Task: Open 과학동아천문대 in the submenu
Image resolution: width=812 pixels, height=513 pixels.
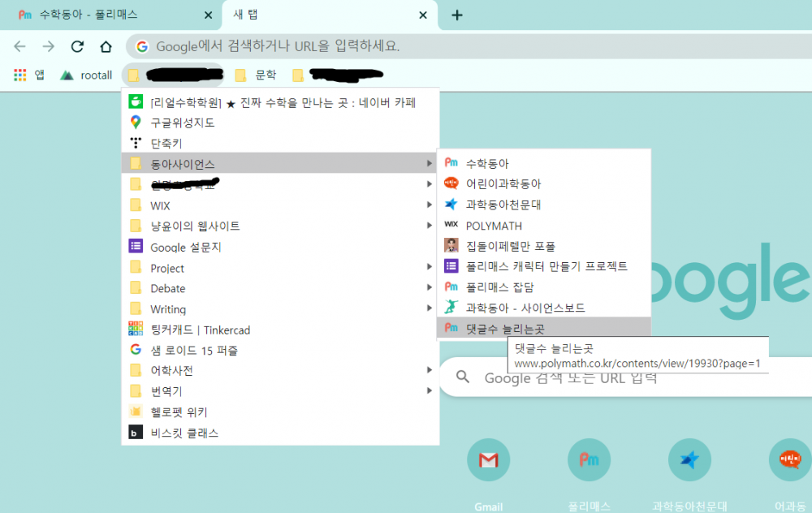Action: tap(544, 205)
